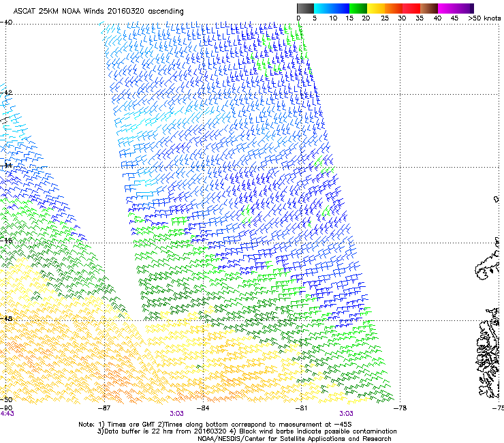The height and width of the screenshot is (443, 504).
Task: Click the purple '4:43' swath time
Action: tap(7, 414)
